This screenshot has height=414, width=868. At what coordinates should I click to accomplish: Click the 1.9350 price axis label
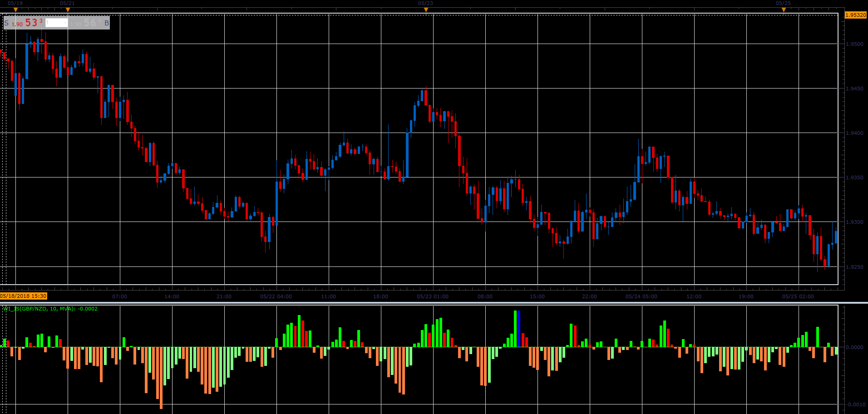pos(855,177)
